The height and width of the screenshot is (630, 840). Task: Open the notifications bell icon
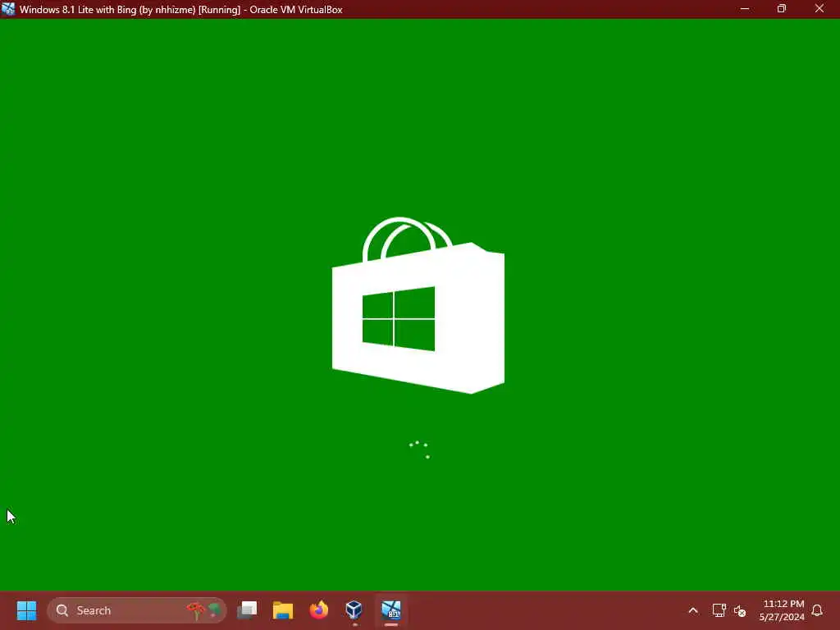pos(817,610)
